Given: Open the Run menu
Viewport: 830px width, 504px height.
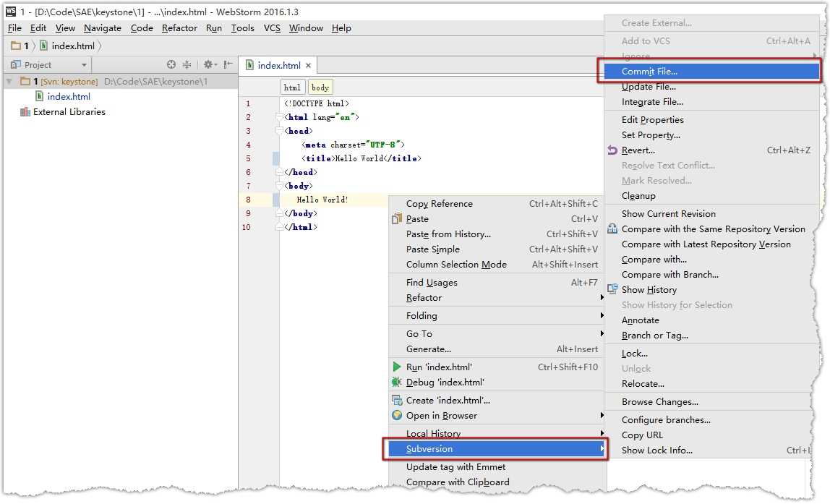Looking at the screenshot, I should [214, 28].
